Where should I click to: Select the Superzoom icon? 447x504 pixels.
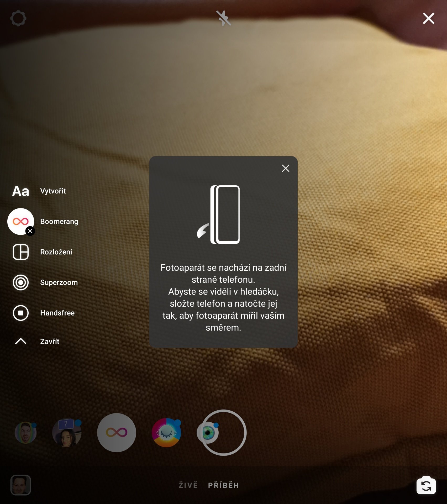21,282
